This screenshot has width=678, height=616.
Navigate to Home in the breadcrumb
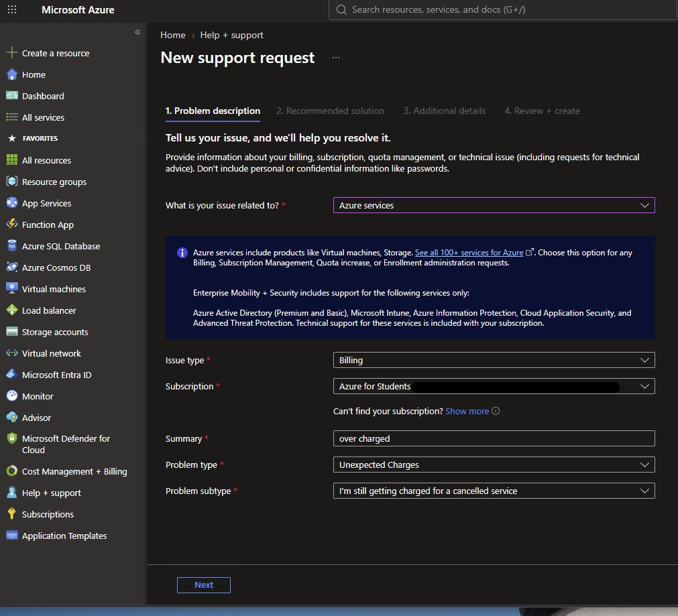(173, 35)
